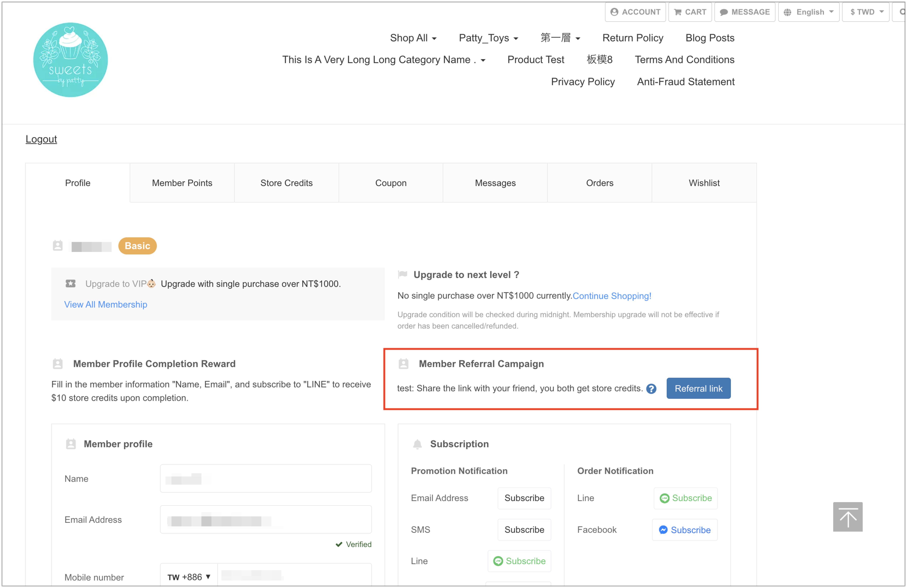Switch to the Coupon tab
The image size is (907, 588).
pyautogui.click(x=391, y=183)
